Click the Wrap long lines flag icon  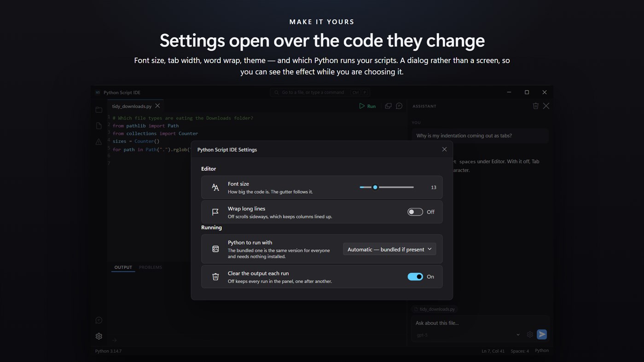(x=215, y=212)
